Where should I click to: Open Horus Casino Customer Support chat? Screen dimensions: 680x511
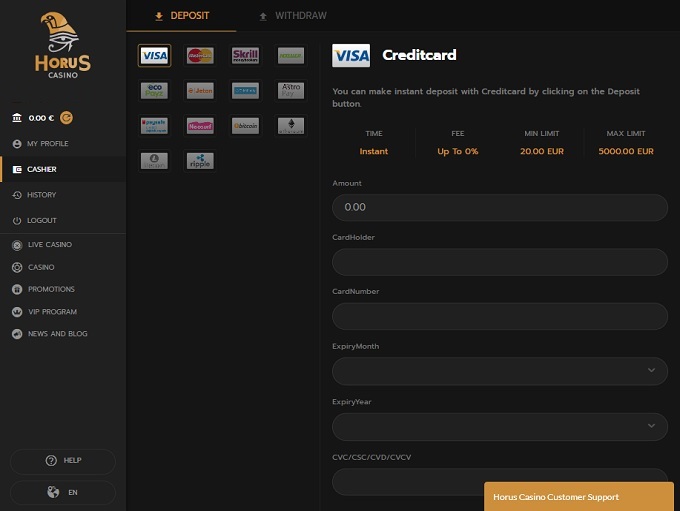[578, 496]
